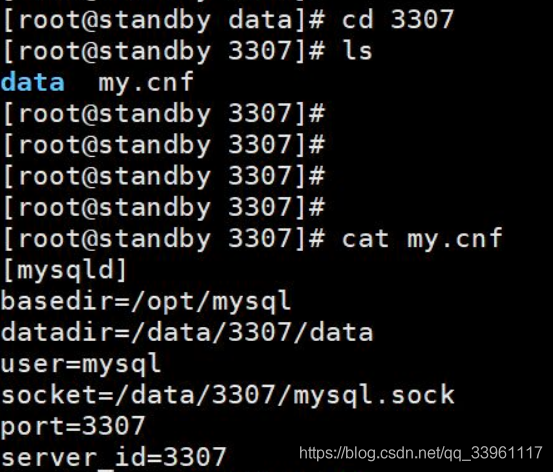Click the 'basedir=/opt/mysql' line
Screen dimensions: 553x472
click(x=146, y=302)
